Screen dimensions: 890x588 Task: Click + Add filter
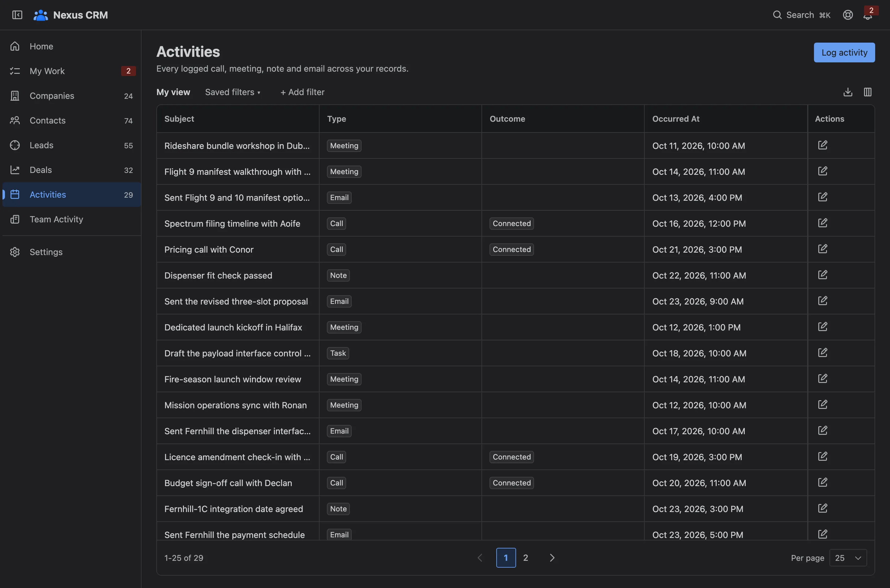coord(303,92)
